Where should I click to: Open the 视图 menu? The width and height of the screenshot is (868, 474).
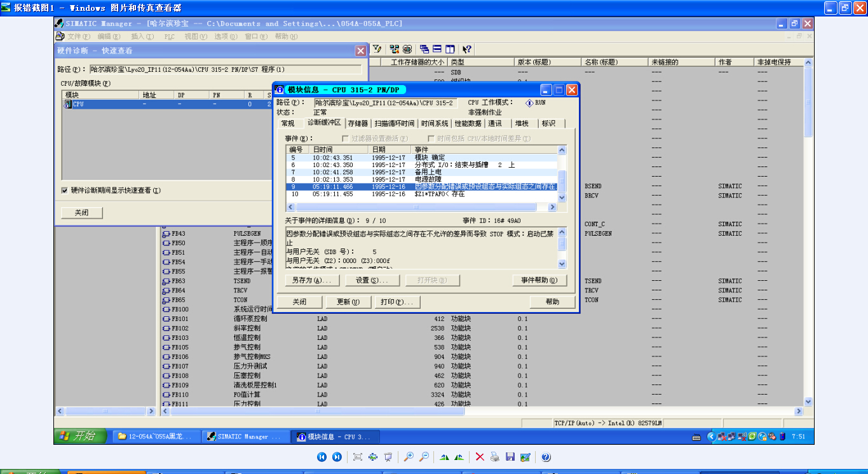coord(196,37)
